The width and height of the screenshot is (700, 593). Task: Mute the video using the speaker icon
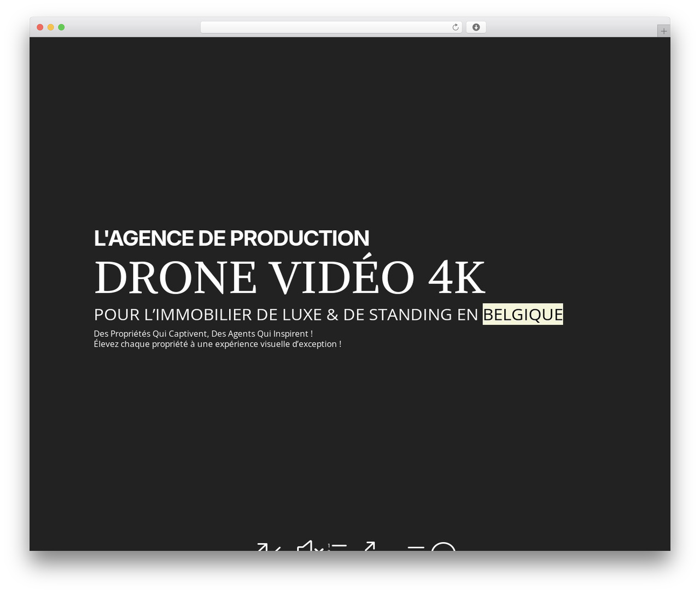[310, 547]
